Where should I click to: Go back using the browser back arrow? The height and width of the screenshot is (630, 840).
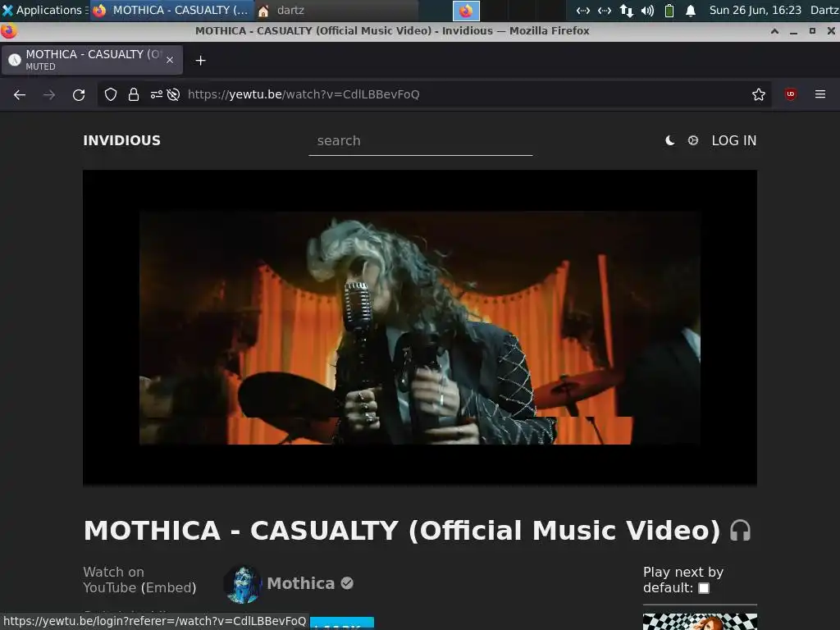[x=20, y=95]
